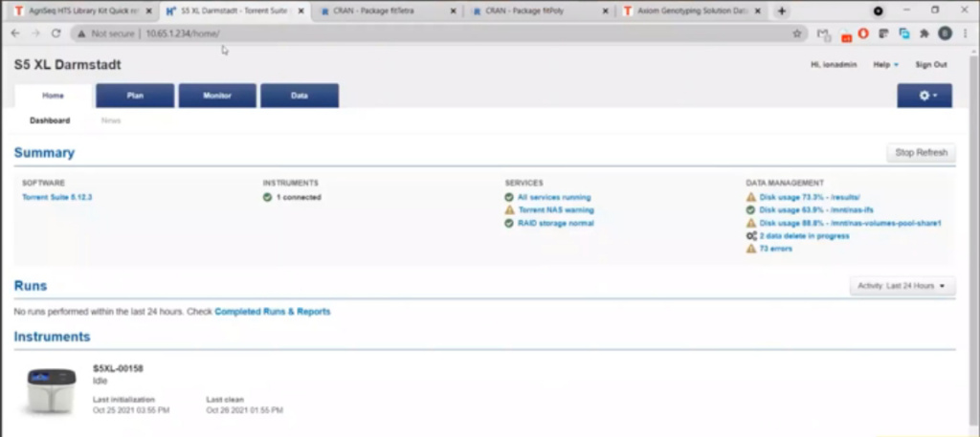Open the All services running link
The height and width of the screenshot is (437, 980).
tap(554, 197)
